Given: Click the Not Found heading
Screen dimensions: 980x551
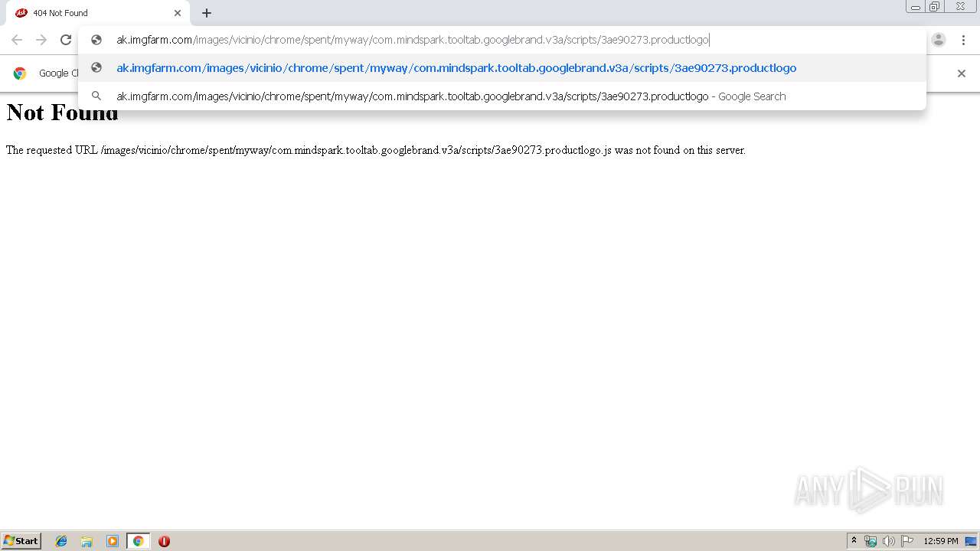Looking at the screenshot, I should click(63, 113).
